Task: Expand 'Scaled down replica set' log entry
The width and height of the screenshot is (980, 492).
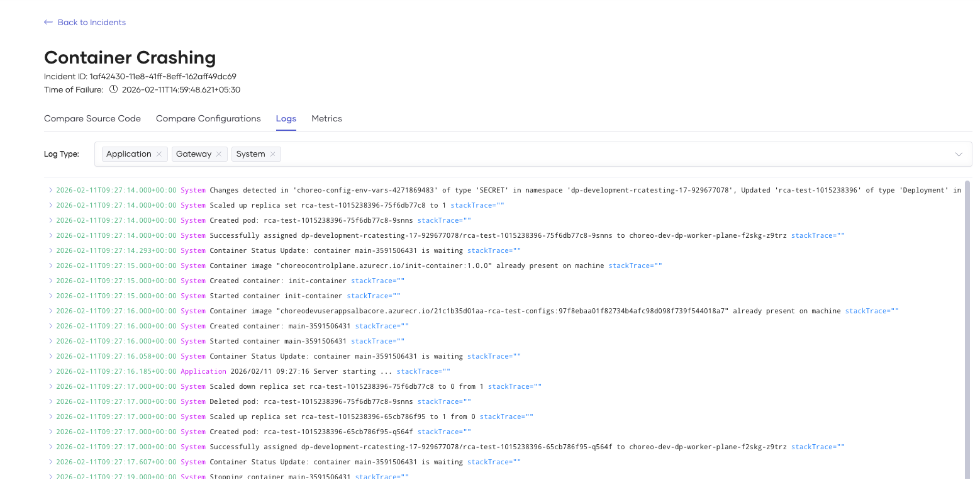Action: (50, 386)
